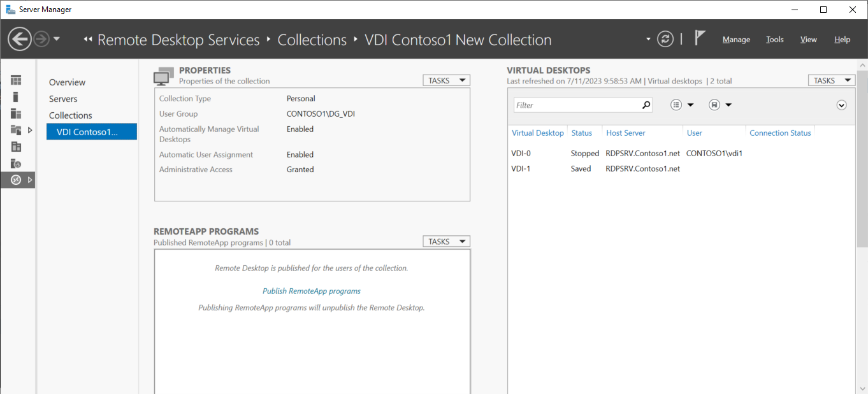This screenshot has height=394, width=868.
Task: Select the VDI-0 virtual desktop row
Action: [682, 153]
